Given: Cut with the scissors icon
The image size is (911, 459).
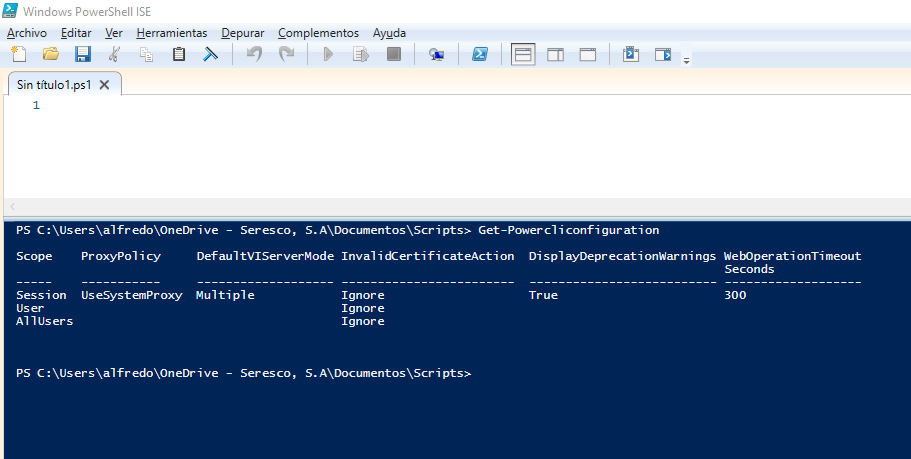Looking at the screenshot, I should [x=114, y=55].
